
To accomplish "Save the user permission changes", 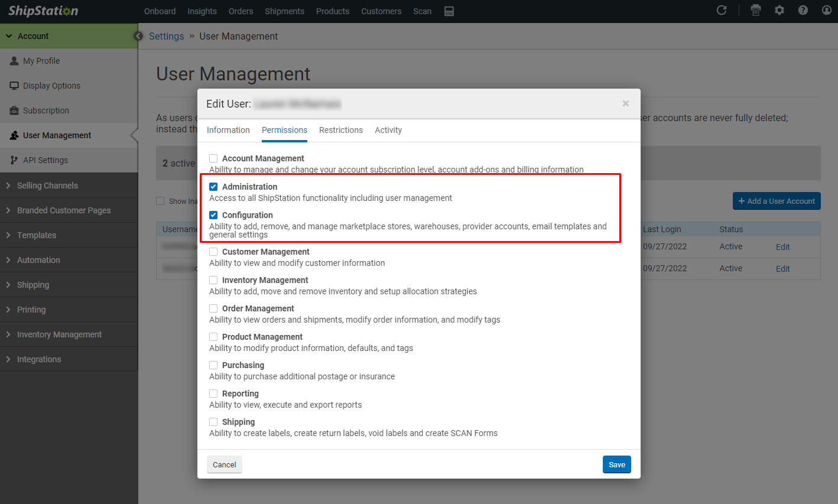I will click(x=616, y=464).
